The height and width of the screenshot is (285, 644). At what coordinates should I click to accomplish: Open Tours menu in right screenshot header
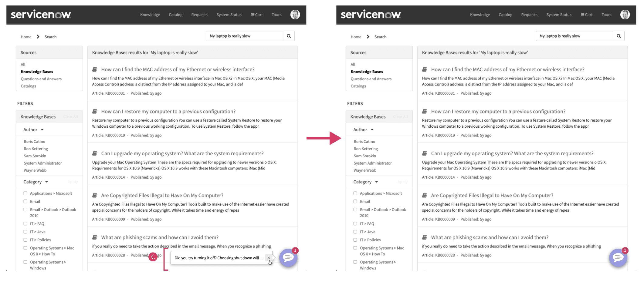pos(606,15)
